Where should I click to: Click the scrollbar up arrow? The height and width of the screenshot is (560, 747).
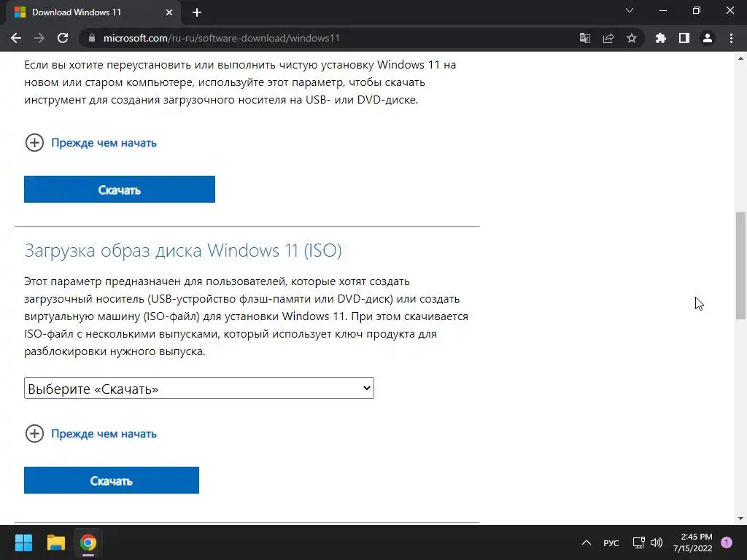(741, 58)
